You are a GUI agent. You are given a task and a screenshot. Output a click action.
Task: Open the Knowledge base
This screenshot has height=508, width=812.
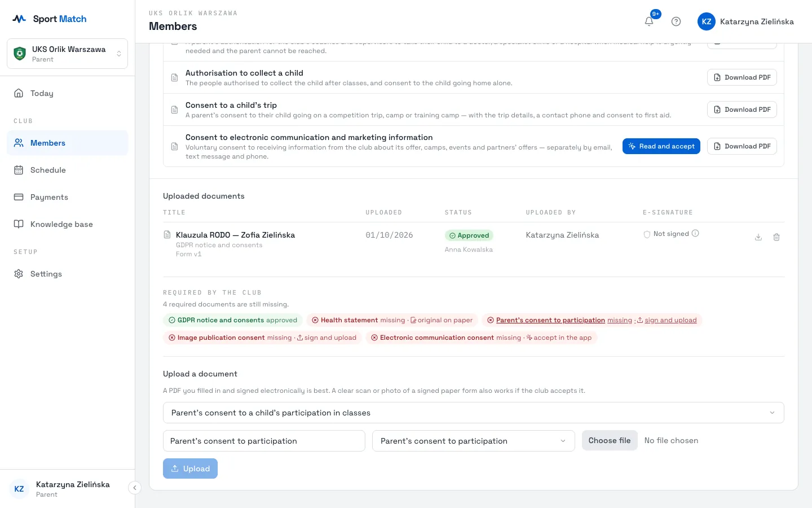[68, 224]
